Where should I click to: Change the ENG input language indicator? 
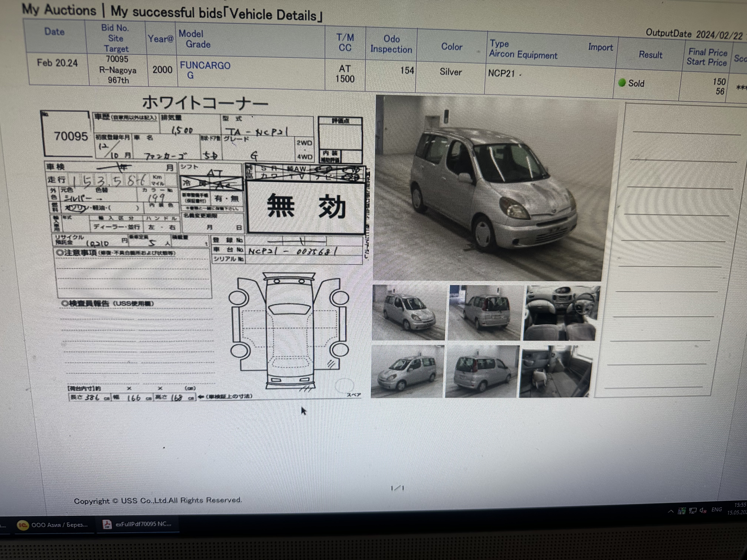tap(716, 509)
